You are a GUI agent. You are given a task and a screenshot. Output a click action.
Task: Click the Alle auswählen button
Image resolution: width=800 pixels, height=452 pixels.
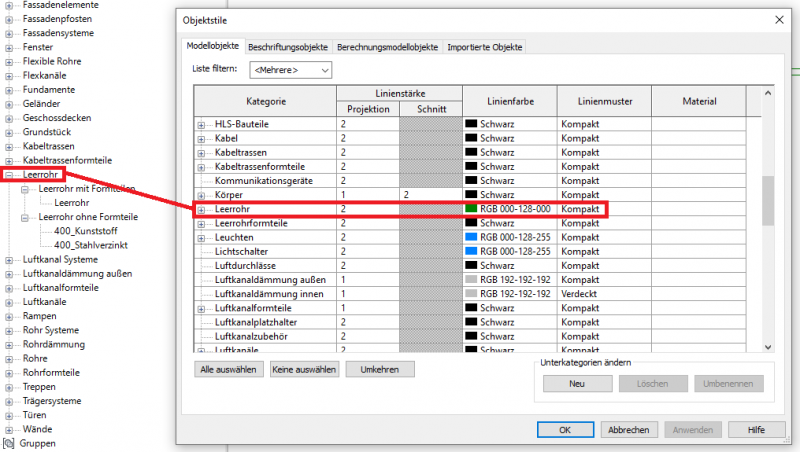click(x=228, y=370)
